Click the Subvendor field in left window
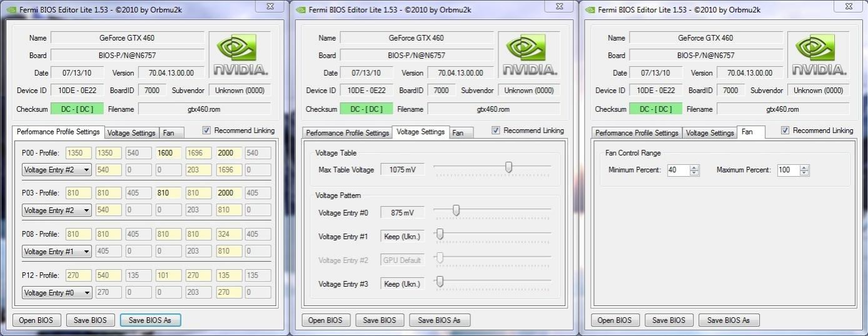Image resolution: width=868 pixels, height=336 pixels. click(240, 91)
